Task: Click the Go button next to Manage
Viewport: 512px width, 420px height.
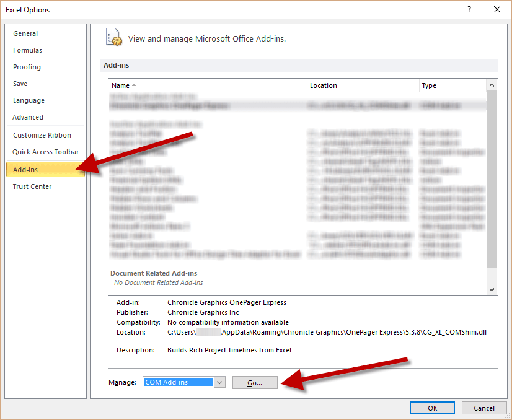Action: click(255, 382)
